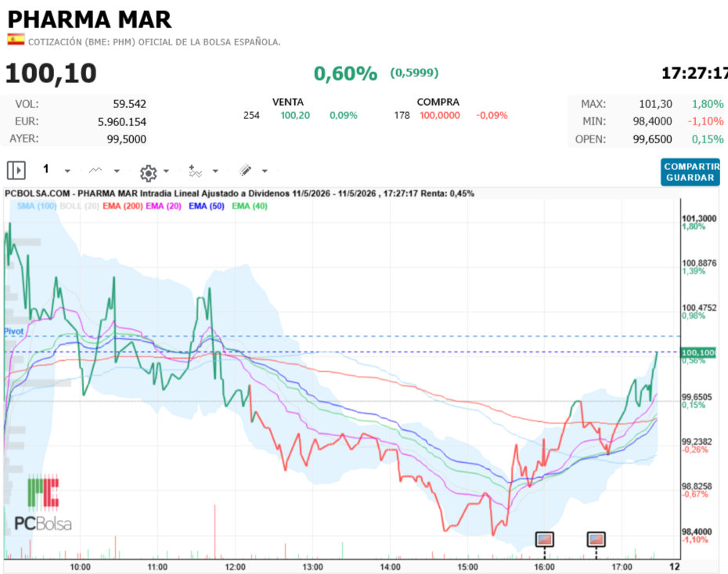Expand the timeframe dropdown arrow next to 1
This screenshot has width=728, height=574.
click(x=67, y=171)
